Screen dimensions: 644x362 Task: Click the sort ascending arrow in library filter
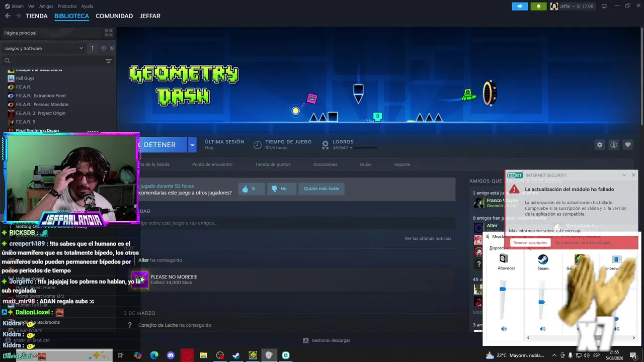93,48
